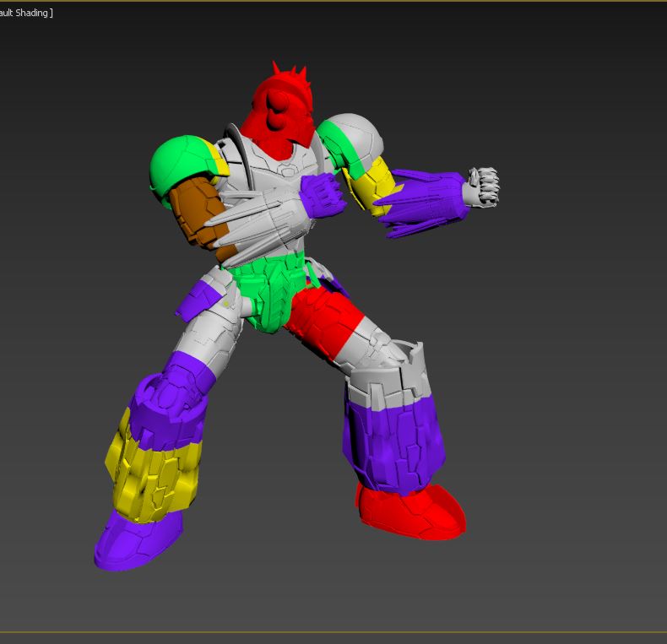The height and width of the screenshot is (644, 667).
Task: Select the red rooster head of the model
Action: [280, 111]
